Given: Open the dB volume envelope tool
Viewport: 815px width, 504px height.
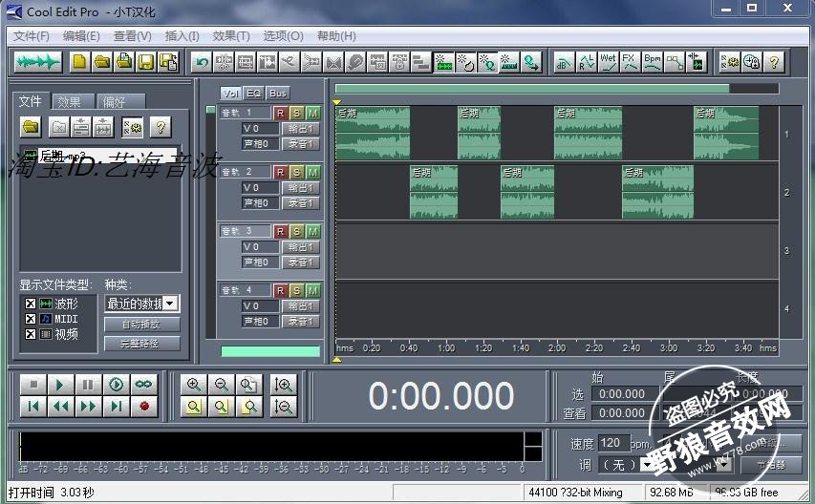Looking at the screenshot, I should coord(564,62).
